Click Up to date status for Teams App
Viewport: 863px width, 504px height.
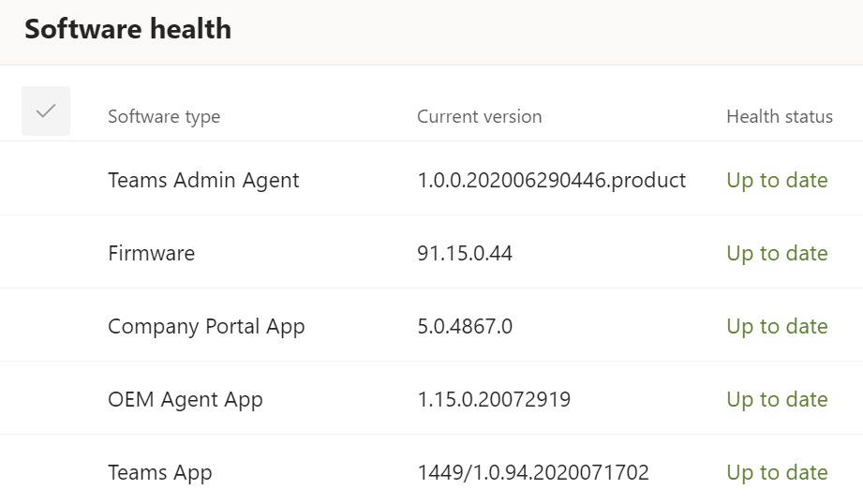(x=777, y=472)
